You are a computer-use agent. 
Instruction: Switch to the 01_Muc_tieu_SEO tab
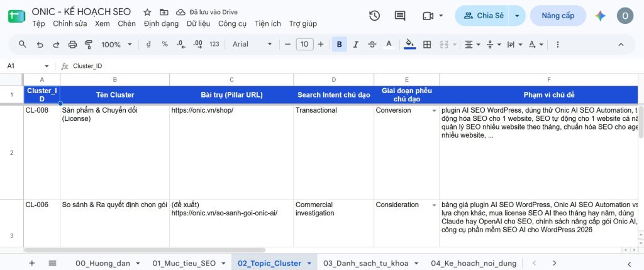pyautogui.click(x=186, y=263)
